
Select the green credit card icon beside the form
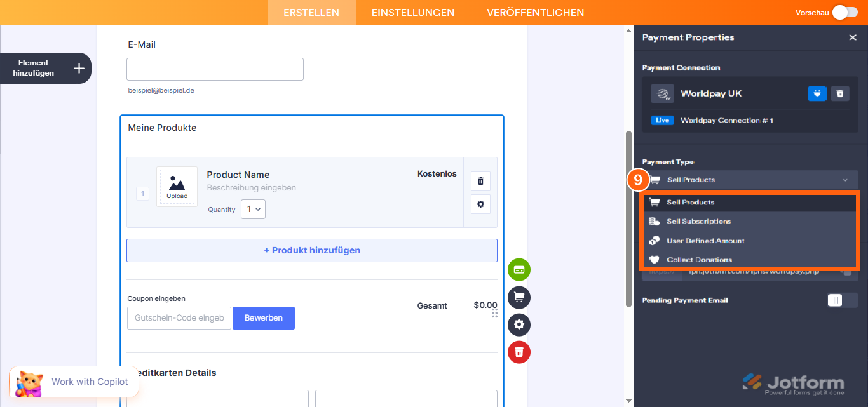pyautogui.click(x=519, y=270)
